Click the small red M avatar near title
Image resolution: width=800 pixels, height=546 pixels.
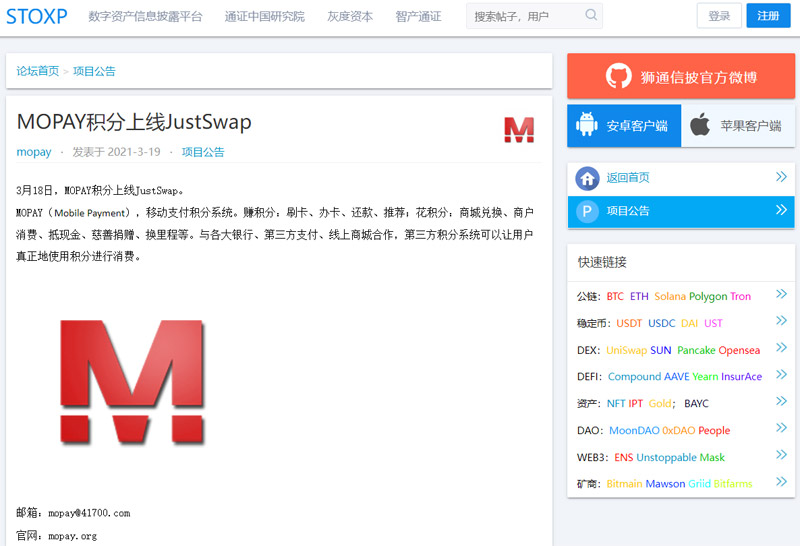(519, 129)
